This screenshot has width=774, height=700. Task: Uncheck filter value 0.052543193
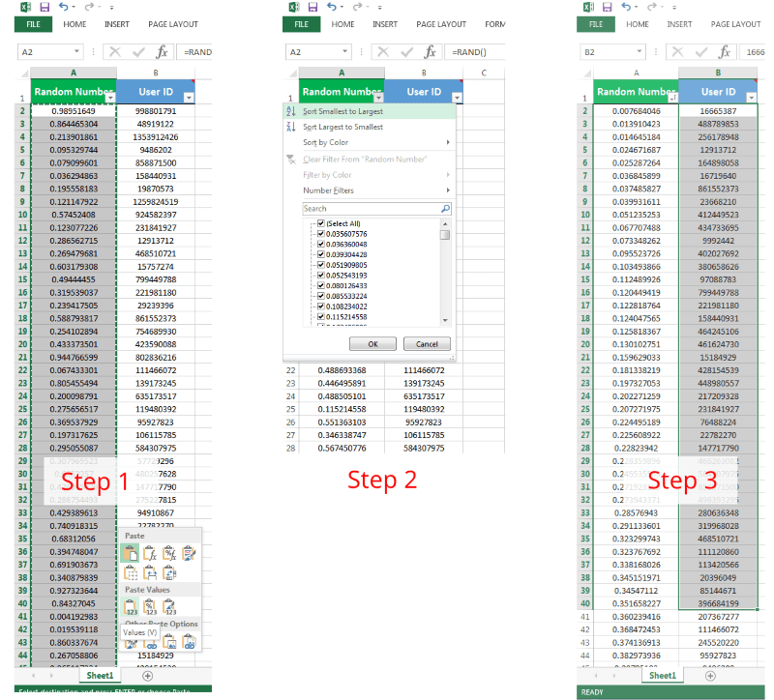coord(321,275)
